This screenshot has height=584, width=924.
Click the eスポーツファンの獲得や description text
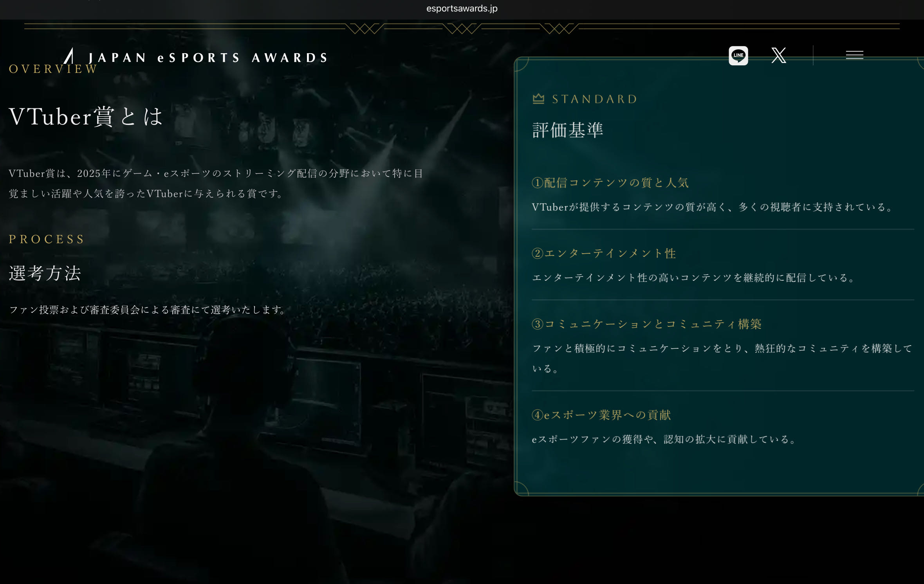(x=664, y=440)
